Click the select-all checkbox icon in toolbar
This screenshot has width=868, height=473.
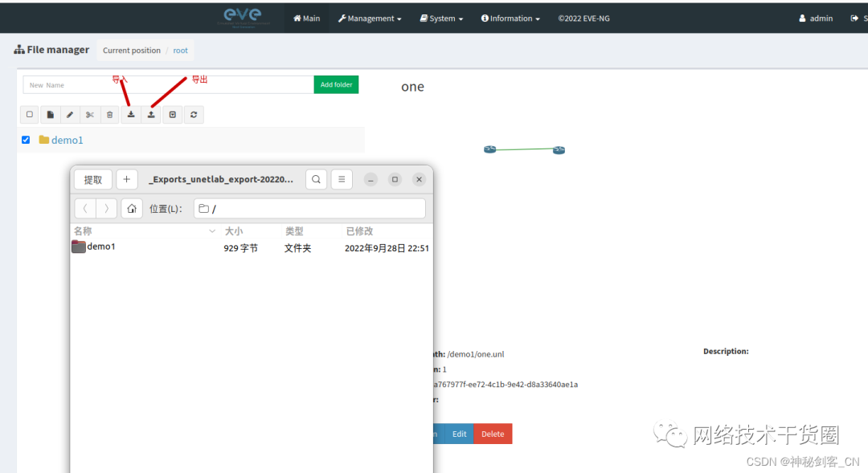[x=30, y=115]
